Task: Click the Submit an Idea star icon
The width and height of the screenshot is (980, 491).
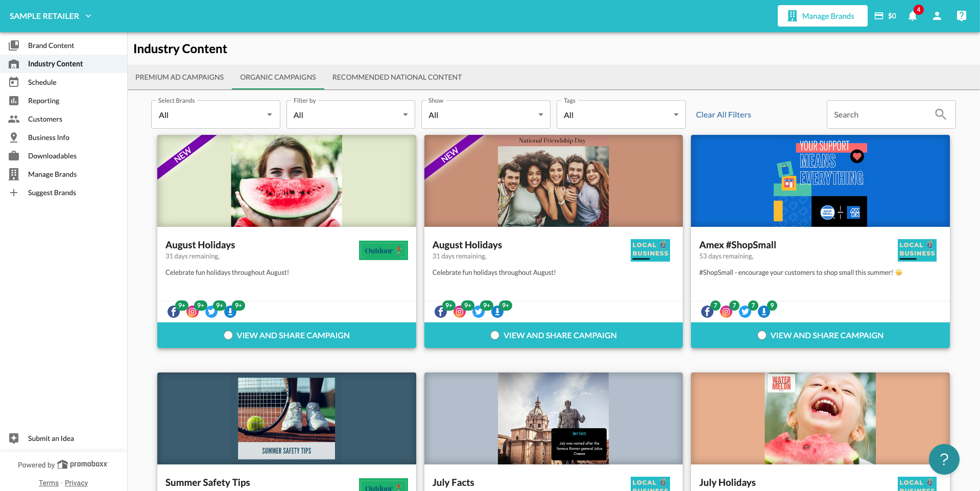Action: [x=14, y=438]
